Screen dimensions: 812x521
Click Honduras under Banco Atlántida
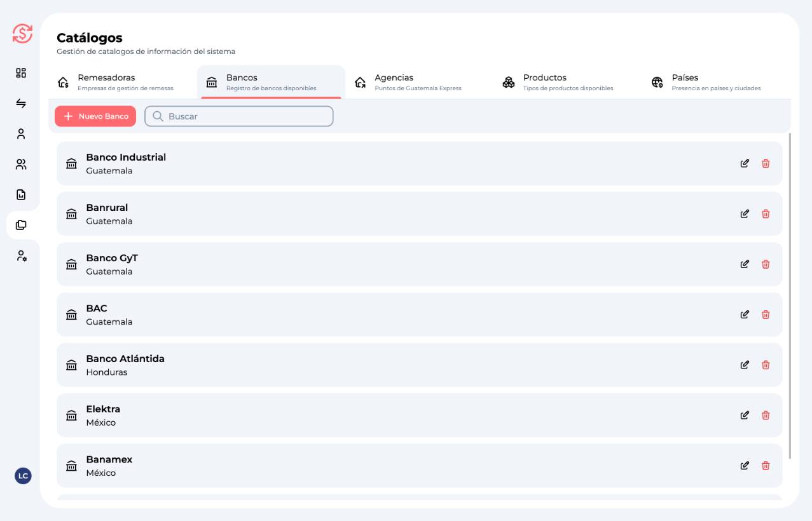[x=107, y=372]
